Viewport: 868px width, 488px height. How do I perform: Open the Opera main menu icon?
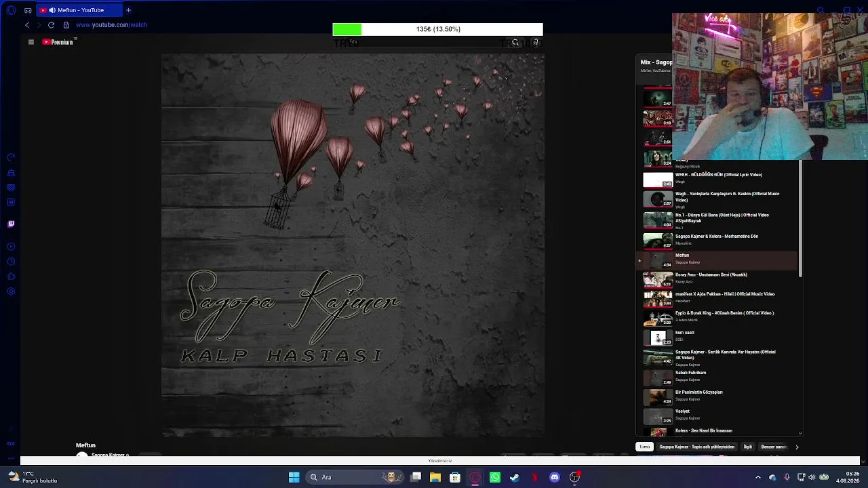pos(11,10)
